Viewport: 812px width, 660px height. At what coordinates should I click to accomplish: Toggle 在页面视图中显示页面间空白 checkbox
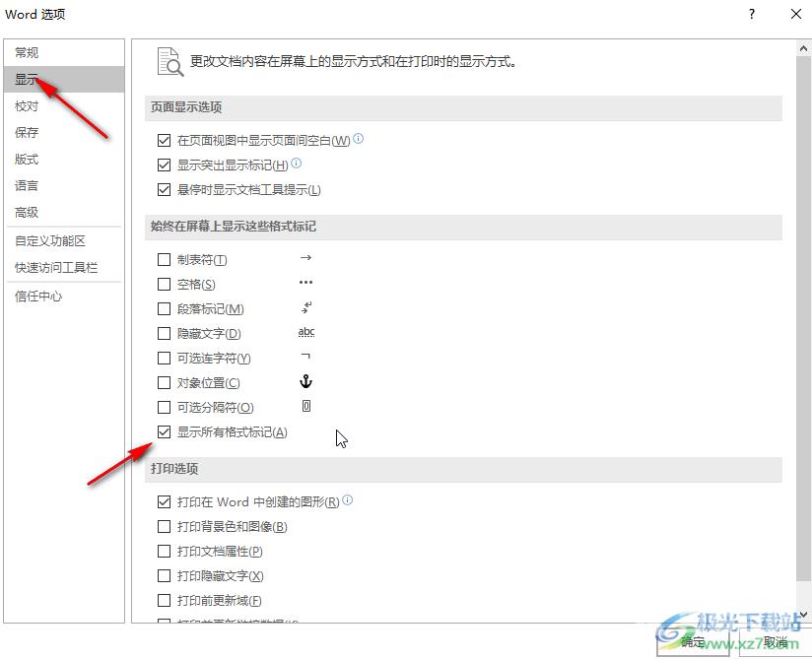pos(164,140)
